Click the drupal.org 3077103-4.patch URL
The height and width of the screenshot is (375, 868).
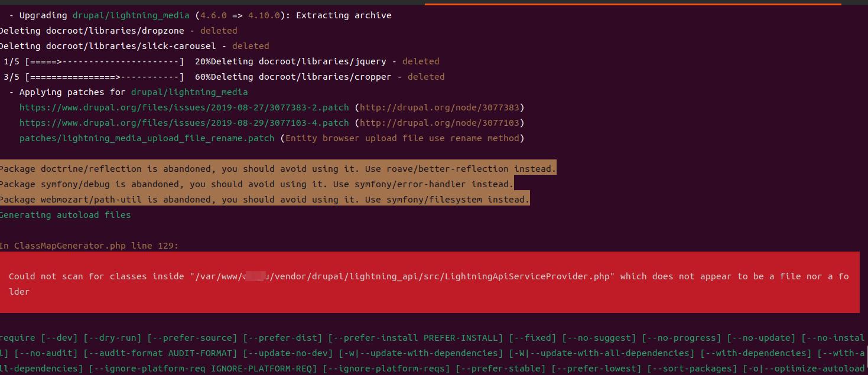click(184, 123)
